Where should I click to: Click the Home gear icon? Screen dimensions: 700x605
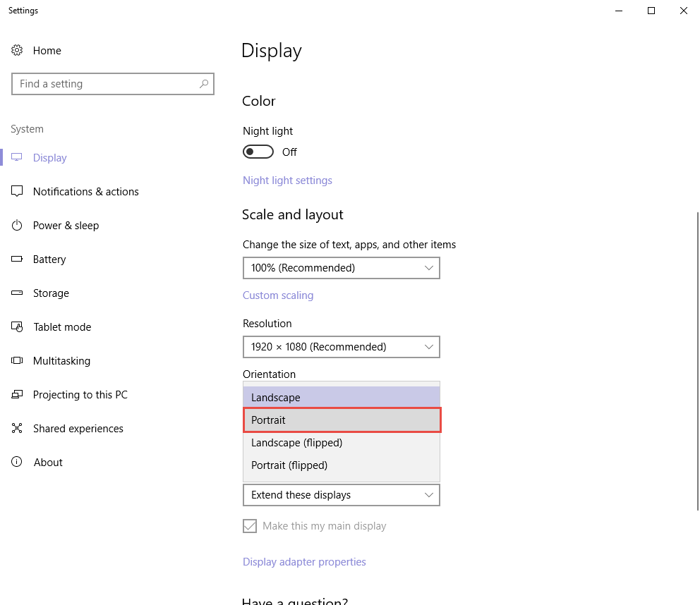click(x=17, y=50)
